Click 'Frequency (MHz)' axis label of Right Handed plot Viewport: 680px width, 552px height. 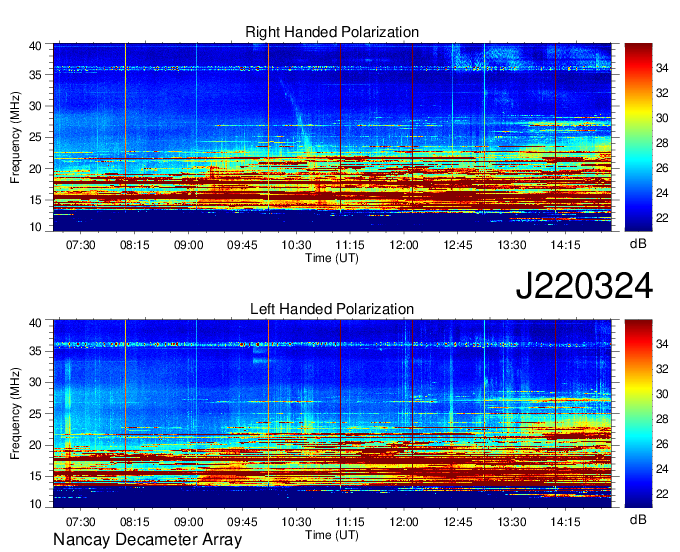click(15, 137)
